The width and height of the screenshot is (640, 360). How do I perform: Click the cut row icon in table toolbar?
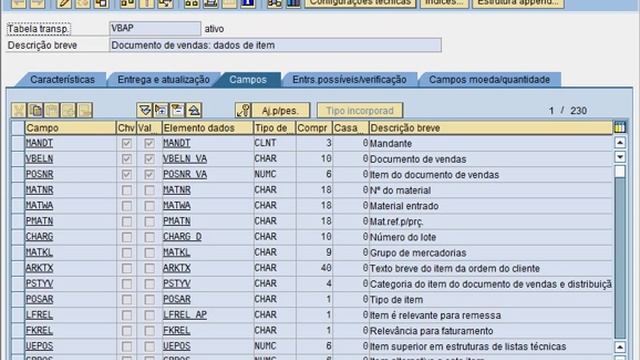[19, 110]
